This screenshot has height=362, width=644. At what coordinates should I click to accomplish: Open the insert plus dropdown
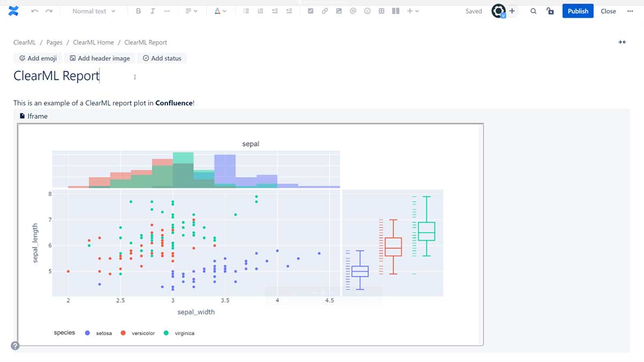tap(413, 11)
